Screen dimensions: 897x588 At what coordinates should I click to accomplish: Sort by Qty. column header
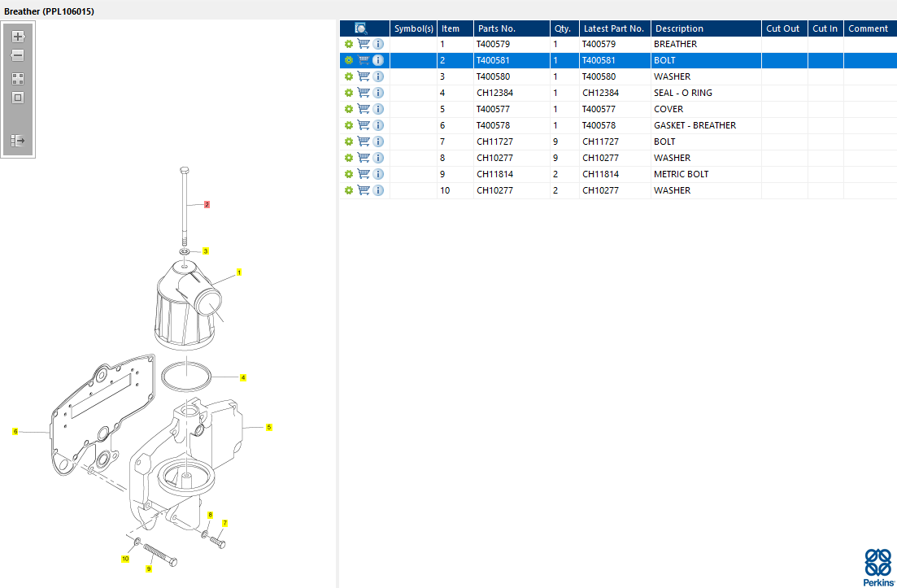click(x=564, y=28)
